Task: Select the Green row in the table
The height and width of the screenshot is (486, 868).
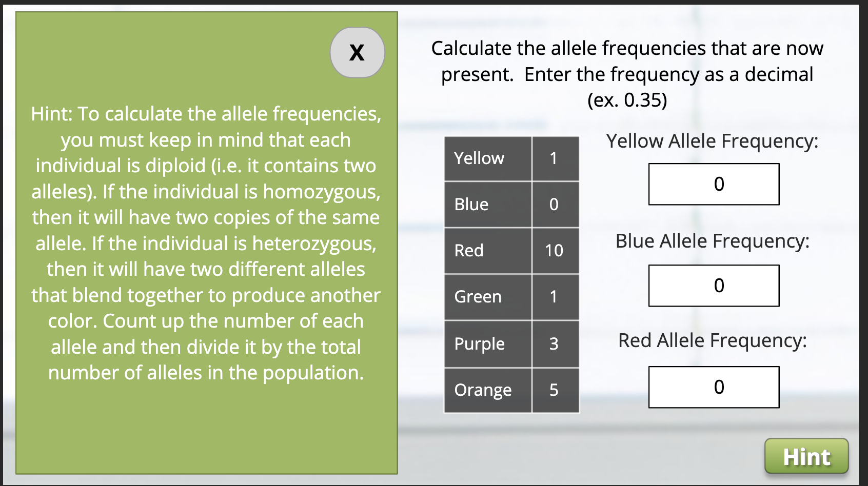Action: (x=487, y=296)
